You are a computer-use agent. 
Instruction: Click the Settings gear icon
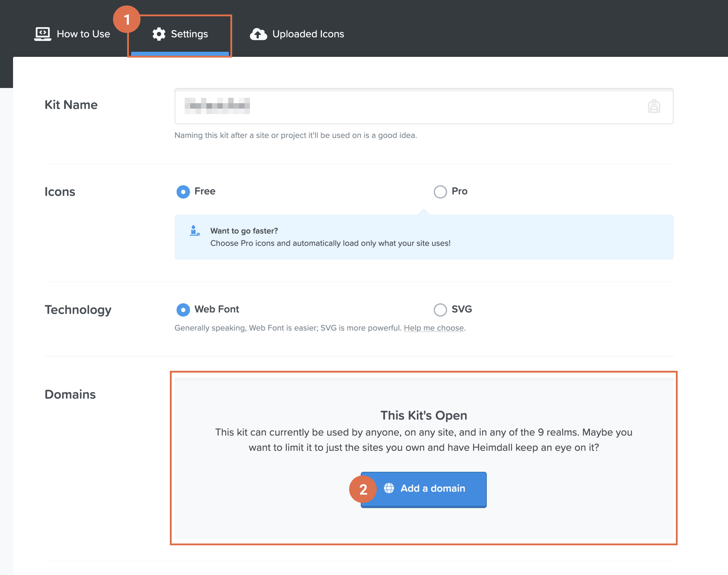pos(159,34)
